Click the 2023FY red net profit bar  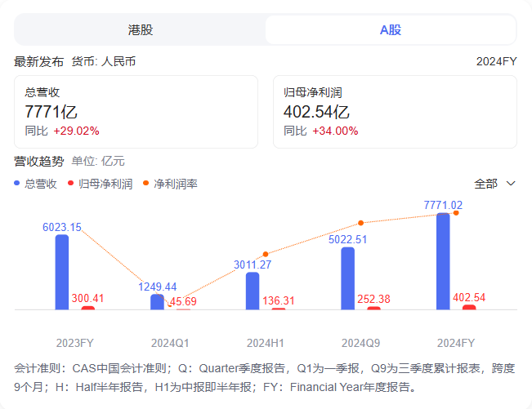point(88,308)
